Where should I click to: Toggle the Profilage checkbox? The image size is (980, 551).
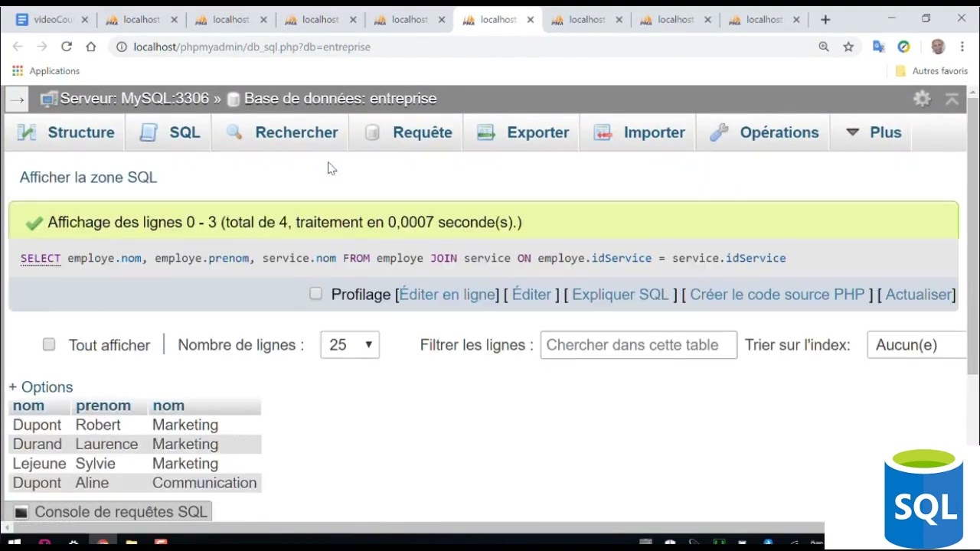315,294
